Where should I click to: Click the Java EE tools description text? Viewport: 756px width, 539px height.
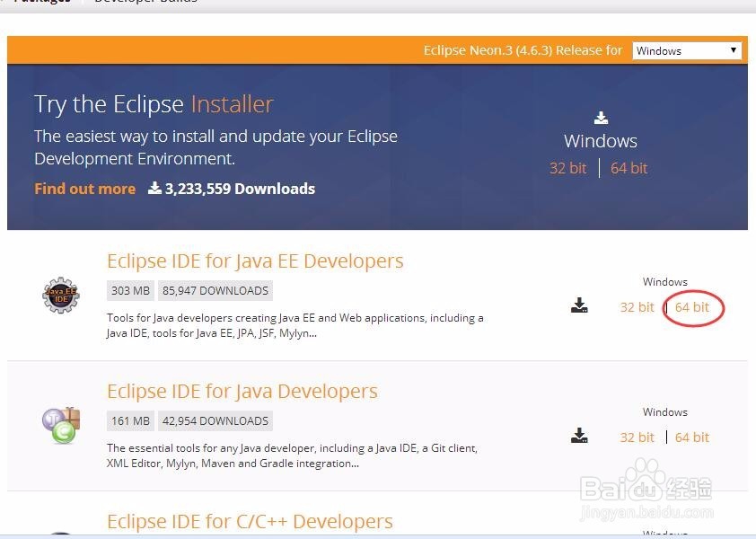point(295,326)
